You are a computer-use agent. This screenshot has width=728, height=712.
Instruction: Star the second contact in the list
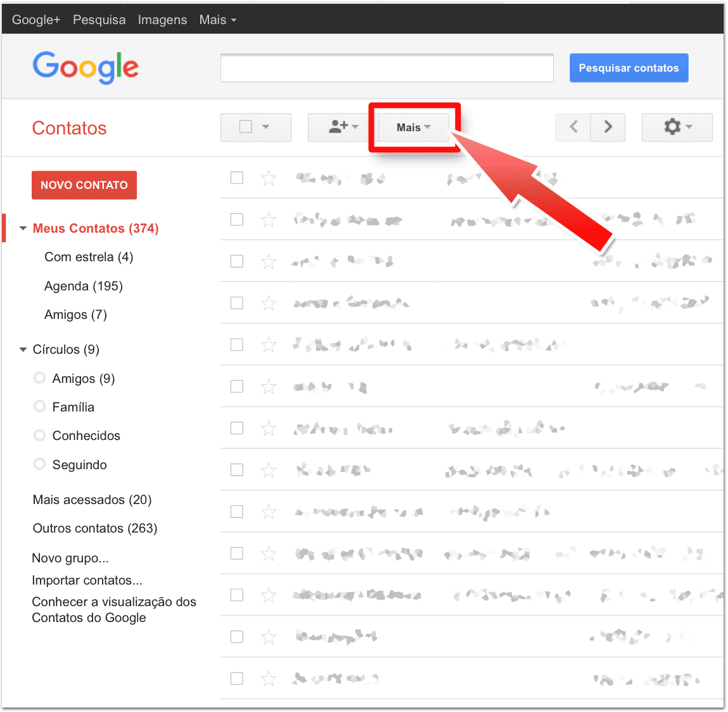click(269, 219)
